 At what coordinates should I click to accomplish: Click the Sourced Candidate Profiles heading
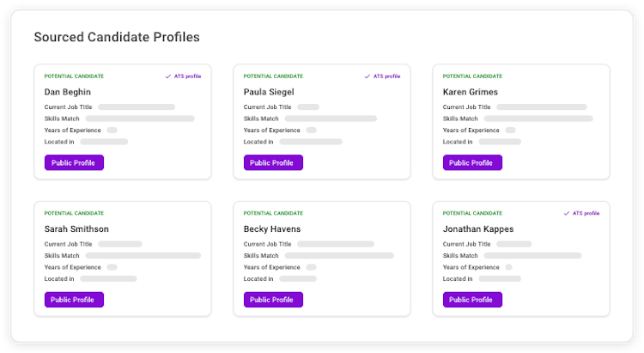tap(117, 37)
